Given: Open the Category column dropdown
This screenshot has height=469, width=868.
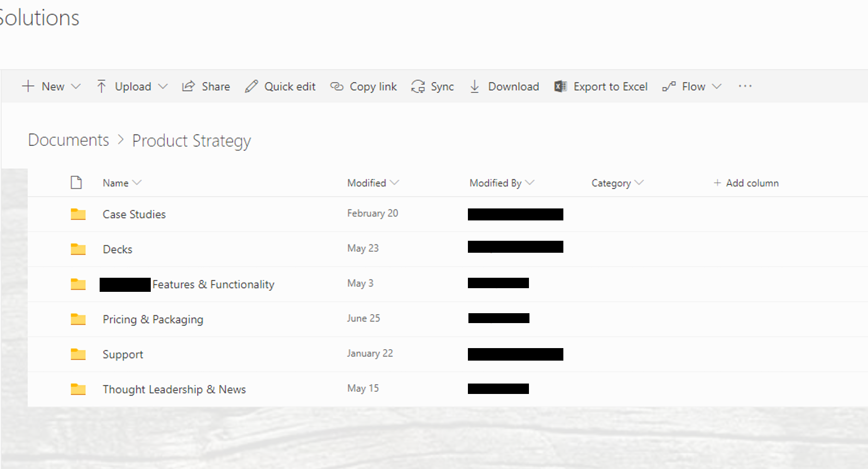Looking at the screenshot, I should (639, 182).
